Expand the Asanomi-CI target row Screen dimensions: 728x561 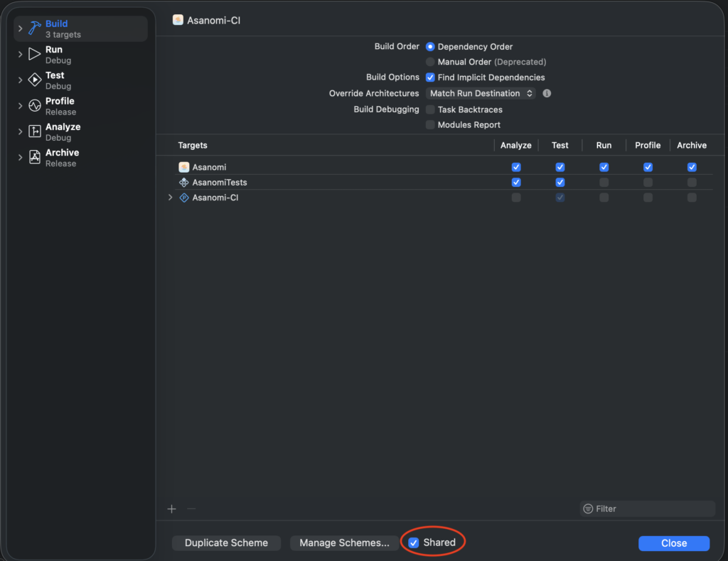(x=170, y=198)
